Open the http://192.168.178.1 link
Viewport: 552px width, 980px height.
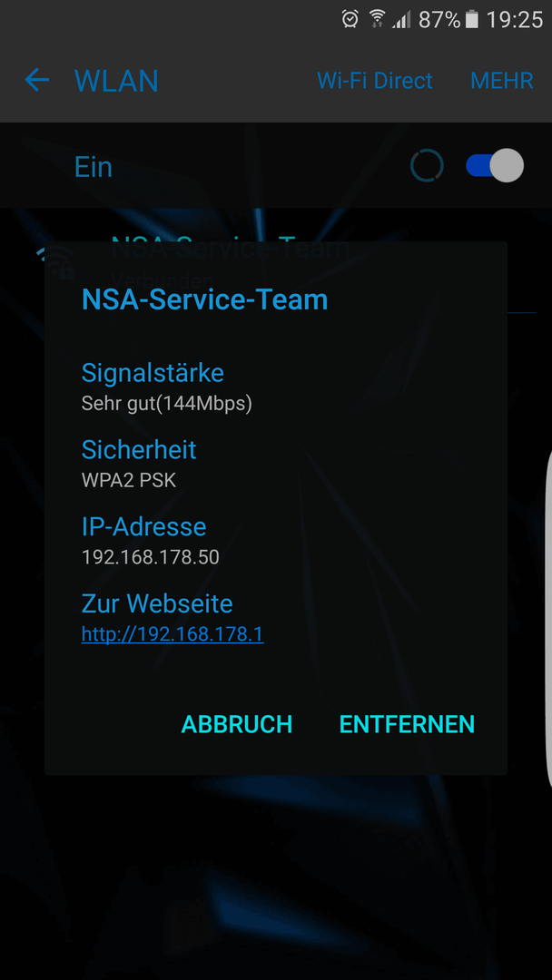point(172,634)
